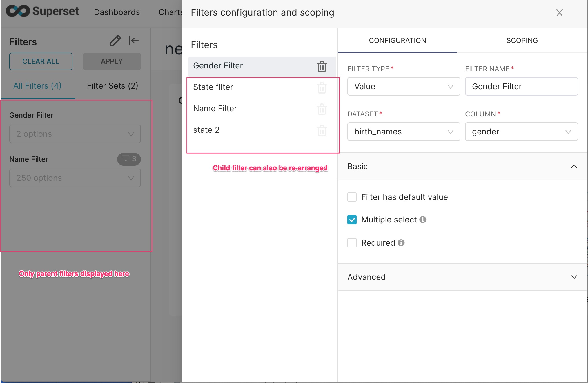Open the Filter Sets (2) tab
The width and height of the screenshot is (588, 383).
pos(112,86)
